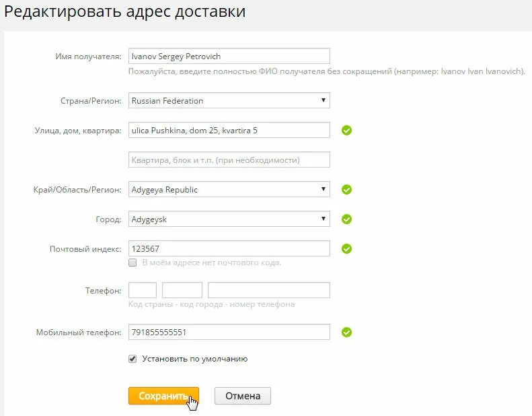Focus the recipient name field with Ivanov
Image resolution: width=532 pixels, height=416 pixels.
[x=229, y=57]
